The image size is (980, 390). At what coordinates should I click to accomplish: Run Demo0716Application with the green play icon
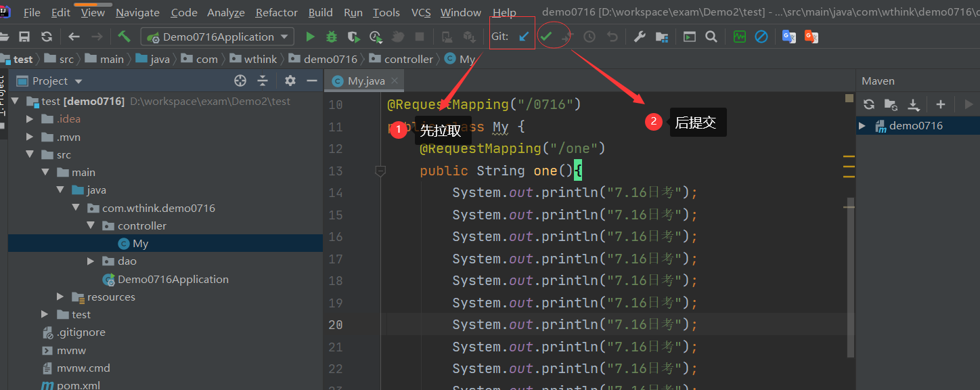[310, 37]
